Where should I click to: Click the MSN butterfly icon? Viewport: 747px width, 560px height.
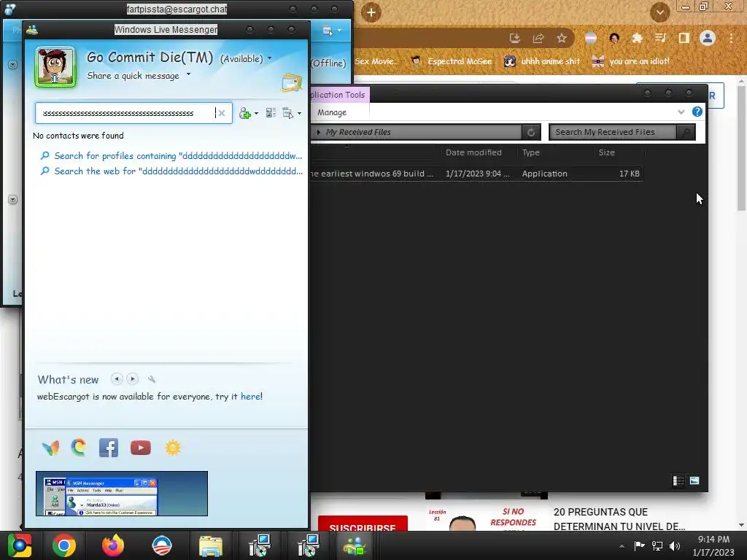tap(51, 448)
